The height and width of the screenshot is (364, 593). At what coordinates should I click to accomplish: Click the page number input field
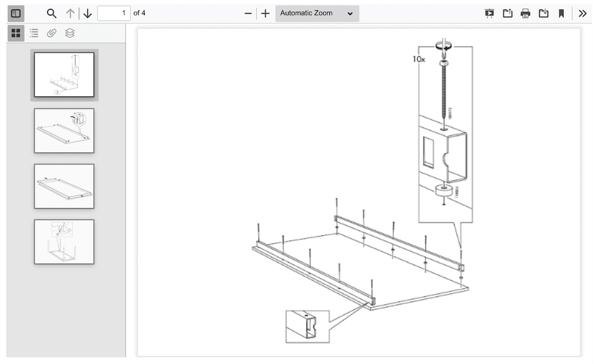pyautogui.click(x=114, y=12)
